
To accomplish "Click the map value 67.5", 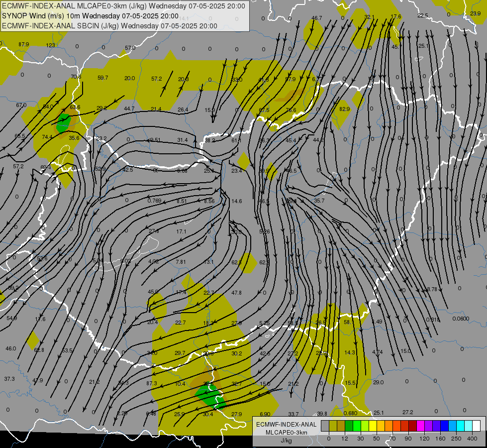I will 264,110.
